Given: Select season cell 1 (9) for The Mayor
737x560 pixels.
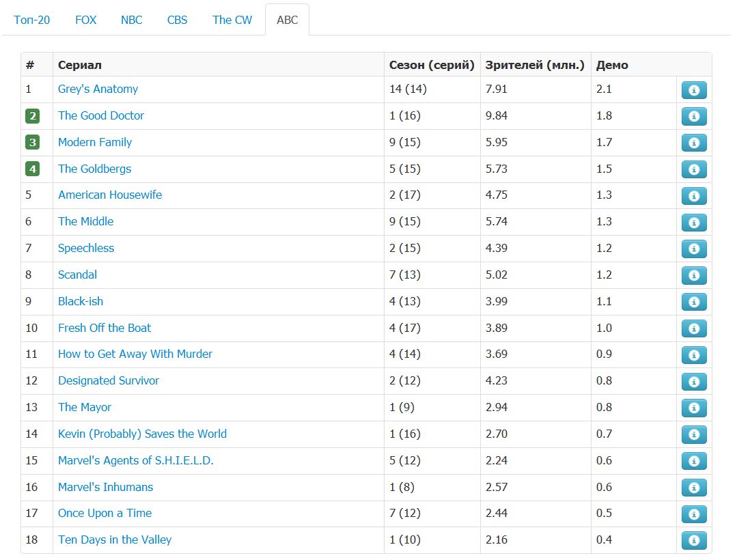Looking at the screenshot, I should (x=402, y=407).
